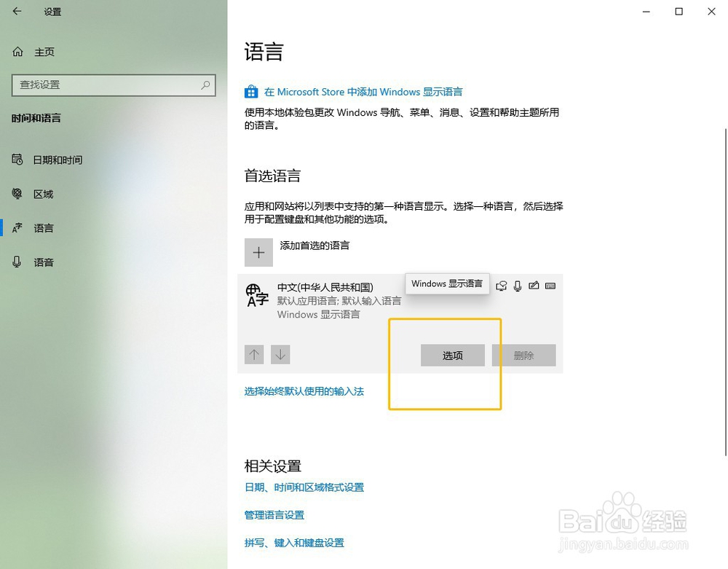The image size is (728, 569).
Task: Click the vertical scrollbar on the right
Action: [726, 293]
